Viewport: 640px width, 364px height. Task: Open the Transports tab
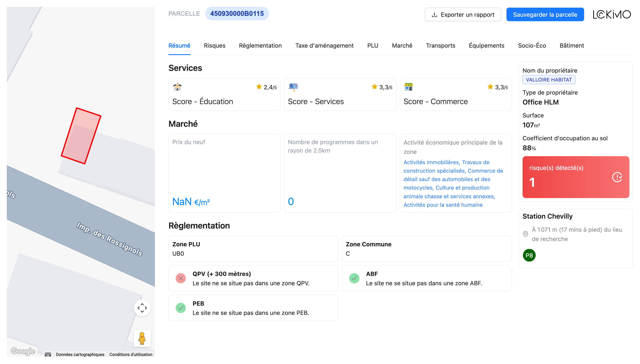click(440, 45)
